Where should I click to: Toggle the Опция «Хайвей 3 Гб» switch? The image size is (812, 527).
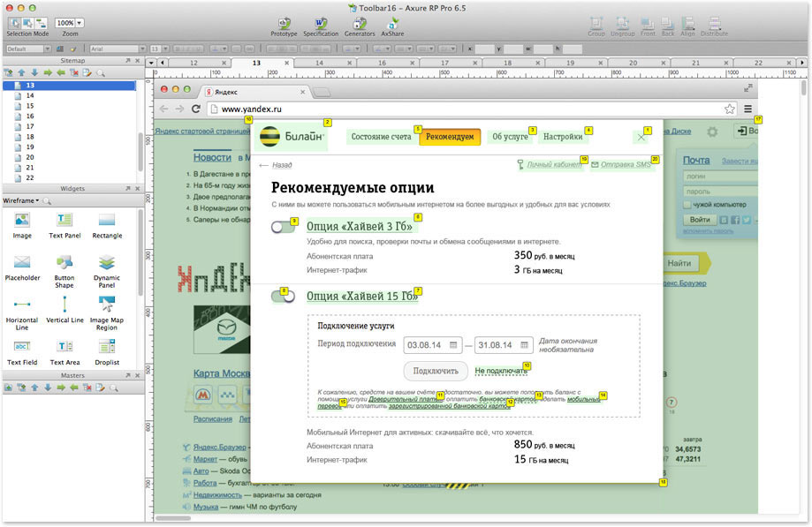283,227
